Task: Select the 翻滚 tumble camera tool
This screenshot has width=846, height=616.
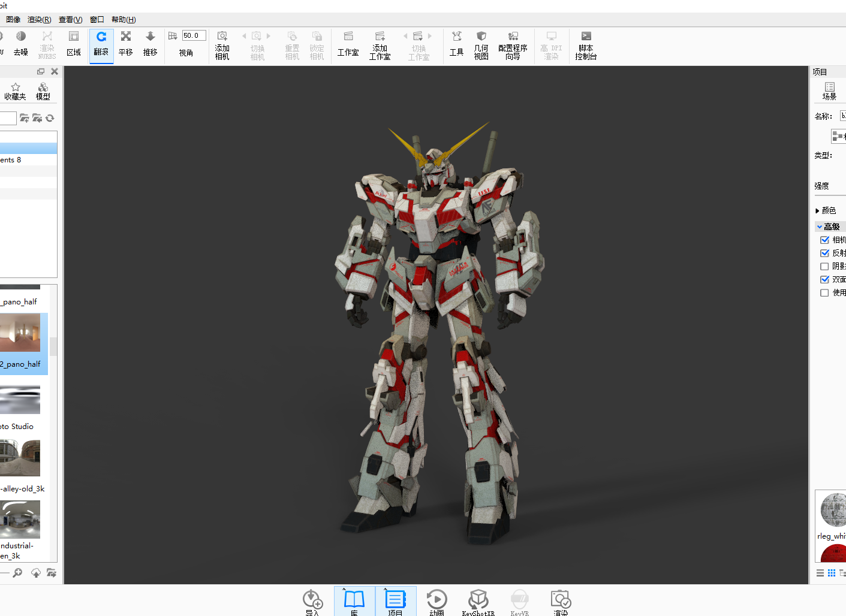Action: (101, 44)
